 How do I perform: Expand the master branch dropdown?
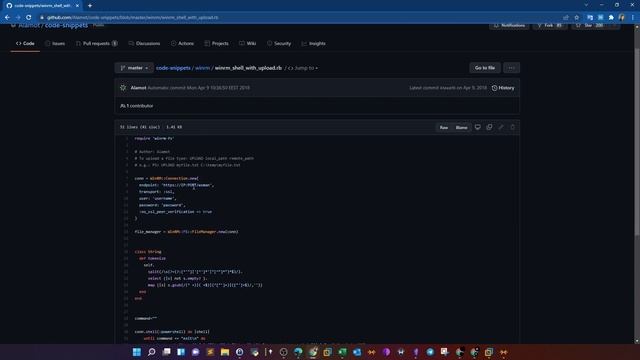pyautogui.click(x=134, y=68)
